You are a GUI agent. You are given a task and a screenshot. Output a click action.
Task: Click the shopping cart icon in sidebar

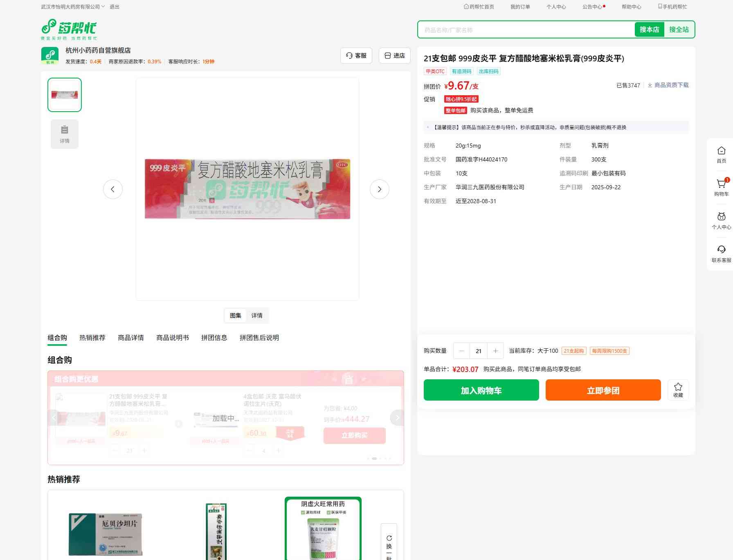pos(721,184)
